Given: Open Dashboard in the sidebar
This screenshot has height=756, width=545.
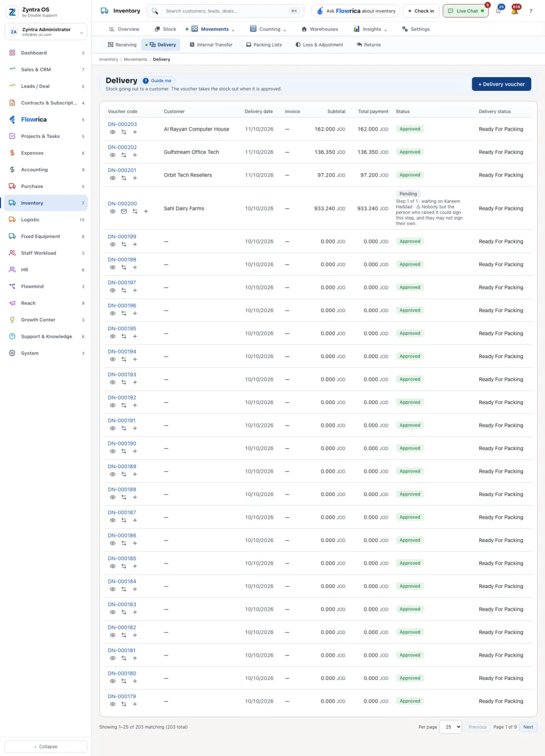Looking at the screenshot, I should click(x=46, y=53).
